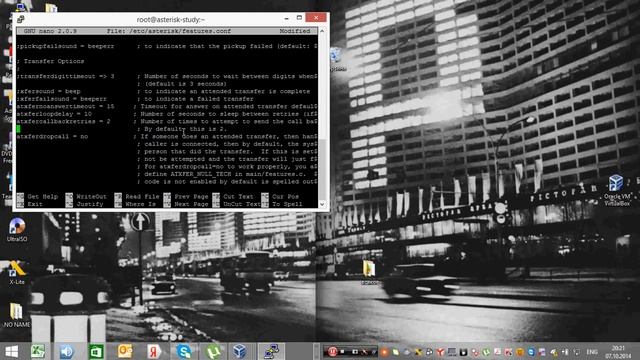Click the 'Prev Page' nano shortcut label

tap(191, 197)
